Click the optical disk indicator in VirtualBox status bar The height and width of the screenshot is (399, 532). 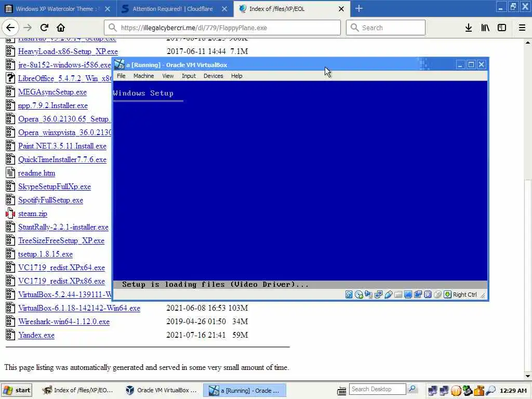[358, 295]
